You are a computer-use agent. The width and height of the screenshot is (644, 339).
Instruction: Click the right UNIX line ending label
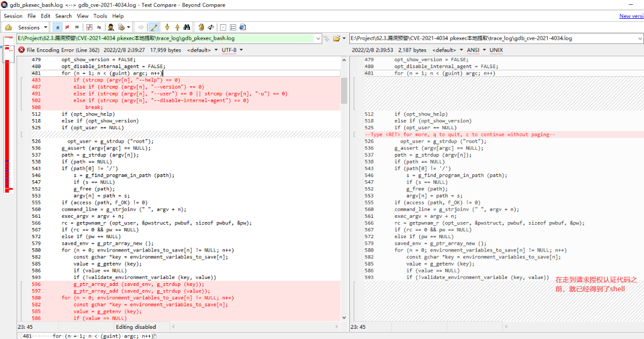[x=496, y=50]
